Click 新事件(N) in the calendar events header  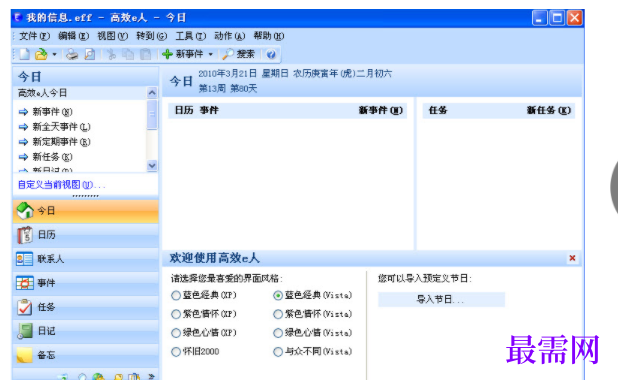tap(381, 110)
